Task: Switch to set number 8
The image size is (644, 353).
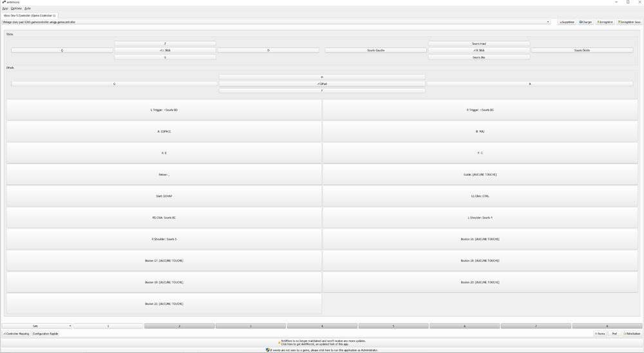Action: [x=607, y=326]
